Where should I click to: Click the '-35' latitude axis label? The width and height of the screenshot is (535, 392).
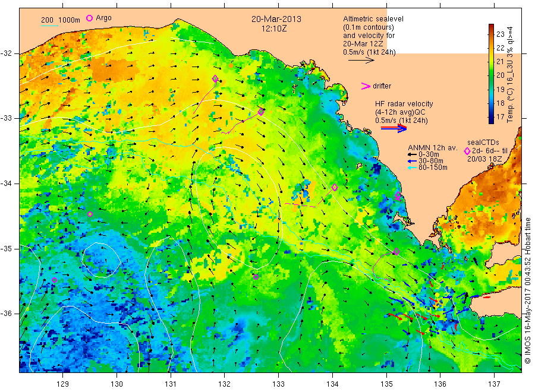(x=6, y=249)
